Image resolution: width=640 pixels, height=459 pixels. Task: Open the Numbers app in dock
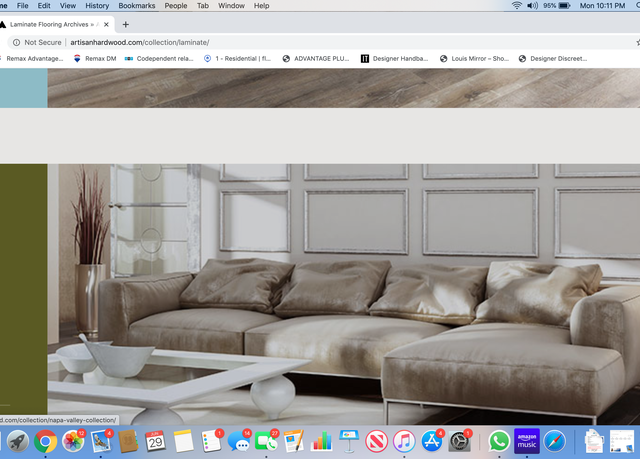322,441
